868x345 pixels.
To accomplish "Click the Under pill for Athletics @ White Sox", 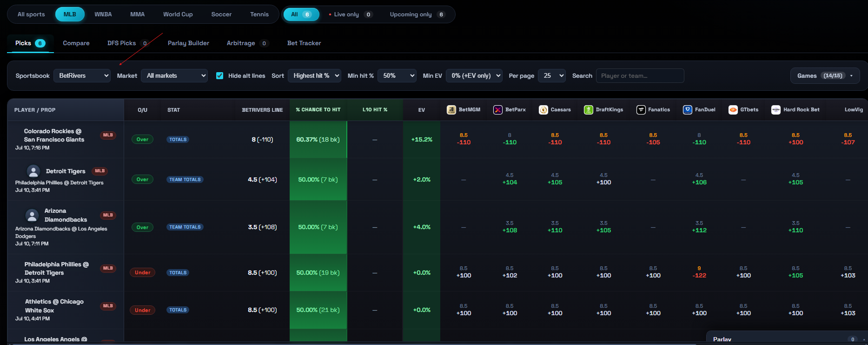I will click(x=142, y=310).
